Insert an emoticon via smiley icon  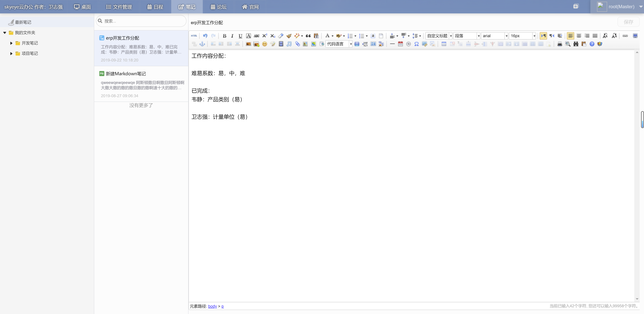click(264, 44)
